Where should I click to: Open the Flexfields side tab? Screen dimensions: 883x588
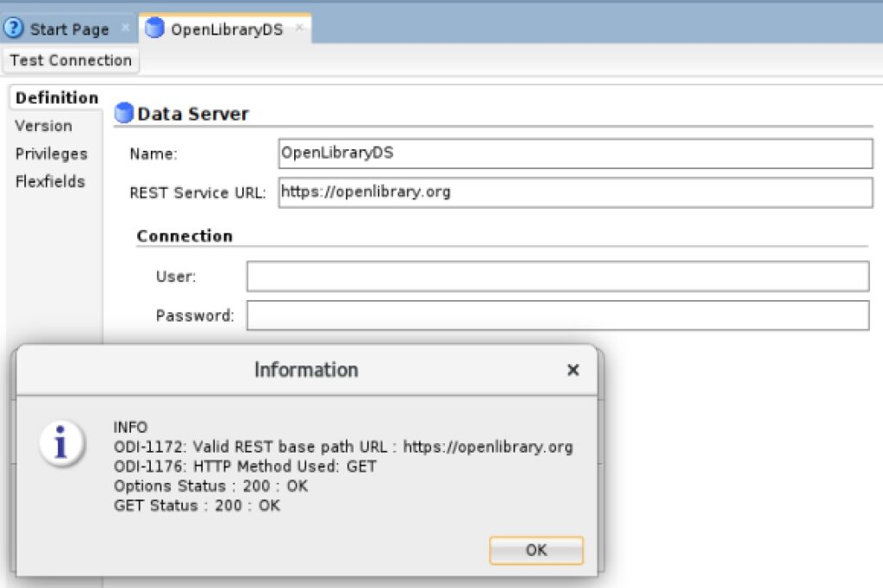pyautogui.click(x=49, y=181)
